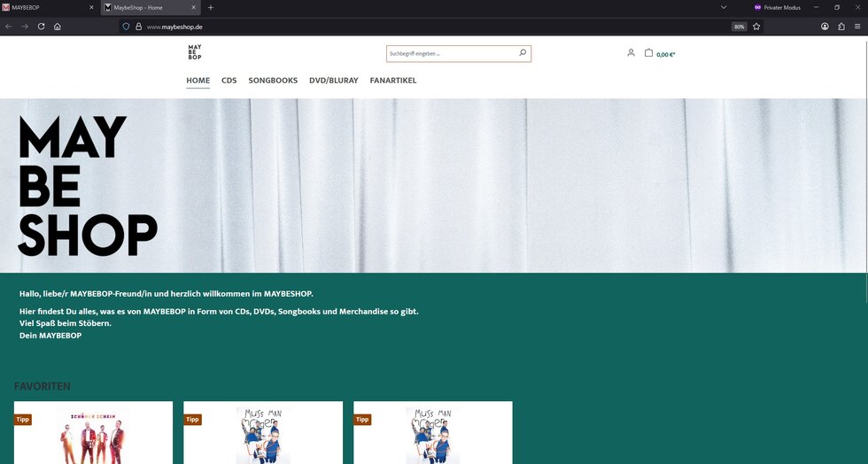The height and width of the screenshot is (464, 868).
Task: Reload the page with the refresh icon
Action: tap(41, 27)
